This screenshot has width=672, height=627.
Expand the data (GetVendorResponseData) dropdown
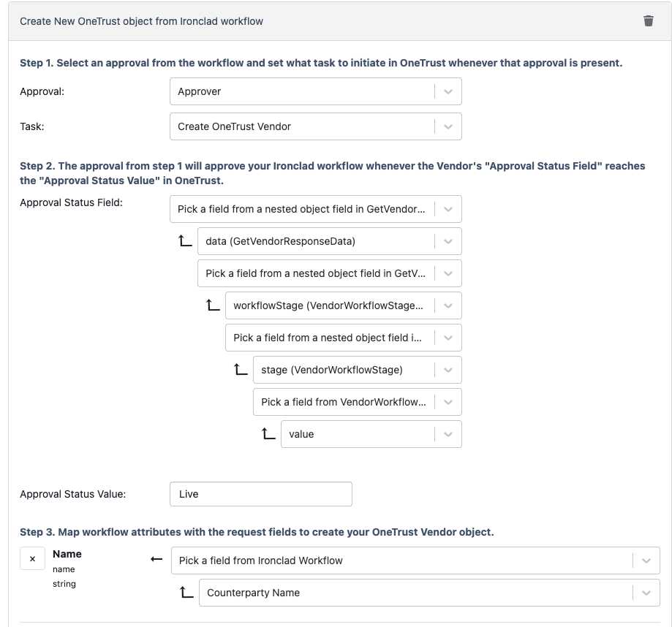pos(330,241)
